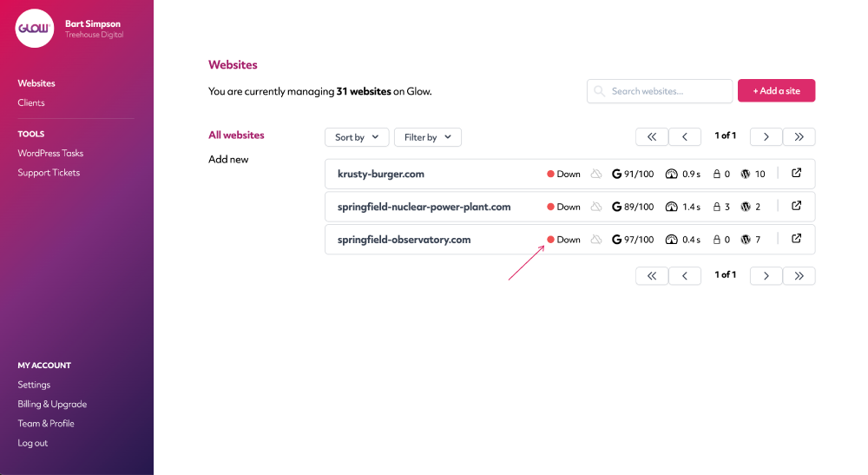Open the Clients menu item
Viewport: 868px width, 475px height.
[31, 102]
